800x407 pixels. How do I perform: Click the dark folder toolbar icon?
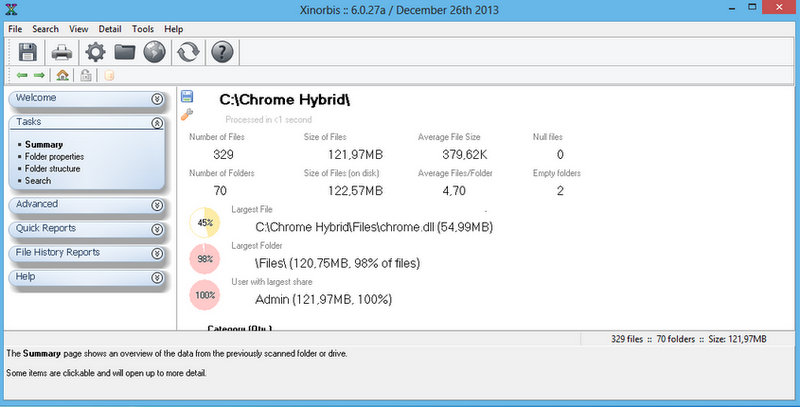pyautogui.click(x=124, y=52)
